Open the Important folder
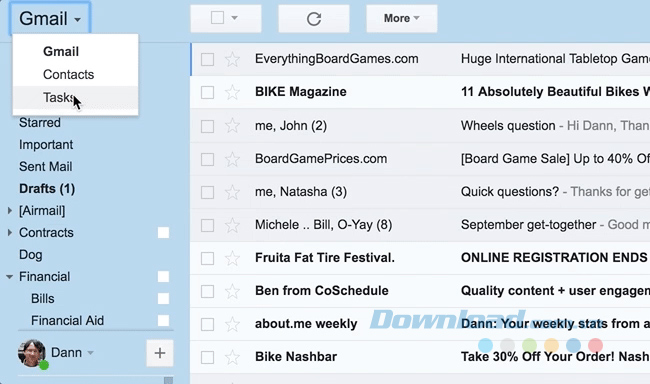The height and width of the screenshot is (384, 650). pyautogui.click(x=46, y=145)
